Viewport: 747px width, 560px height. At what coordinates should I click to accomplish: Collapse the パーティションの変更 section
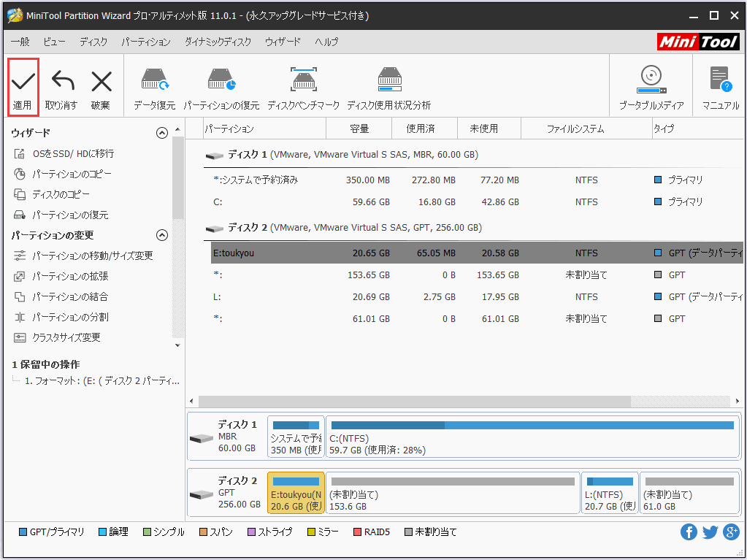pyautogui.click(x=162, y=235)
